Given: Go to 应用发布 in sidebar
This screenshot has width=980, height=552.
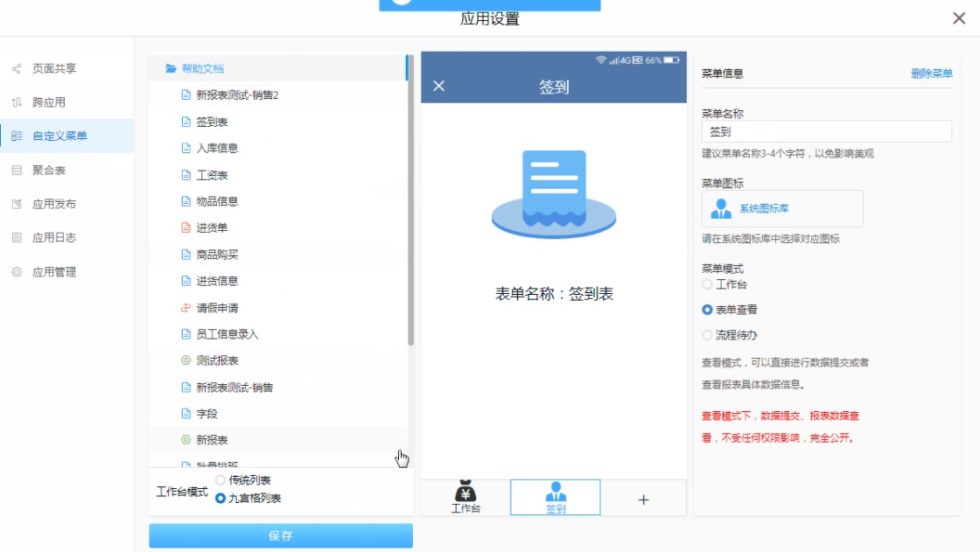Looking at the screenshot, I should click(54, 204).
